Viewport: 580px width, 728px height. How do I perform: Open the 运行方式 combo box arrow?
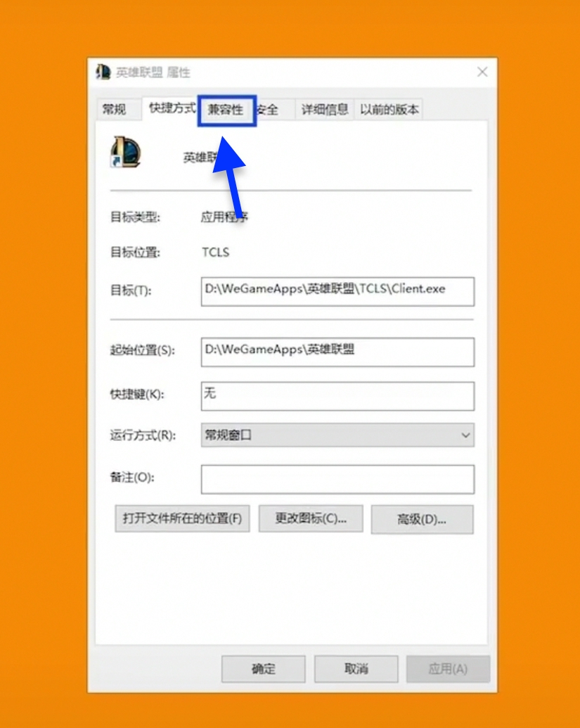pyautogui.click(x=465, y=435)
